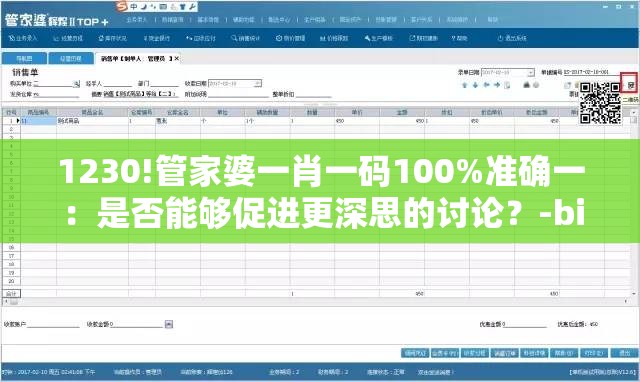Click the 打印 button in bottom button row
640x382 pixels.
(594, 353)
